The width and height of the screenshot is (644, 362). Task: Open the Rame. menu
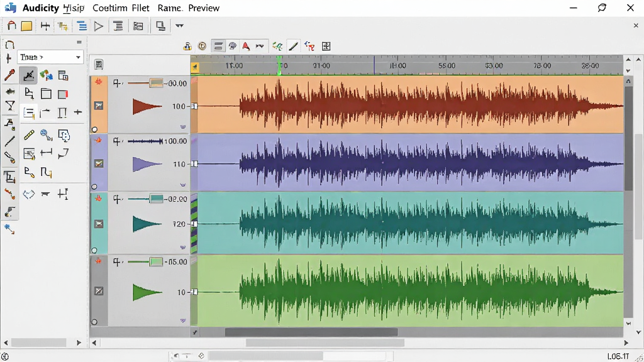(170, 8)
